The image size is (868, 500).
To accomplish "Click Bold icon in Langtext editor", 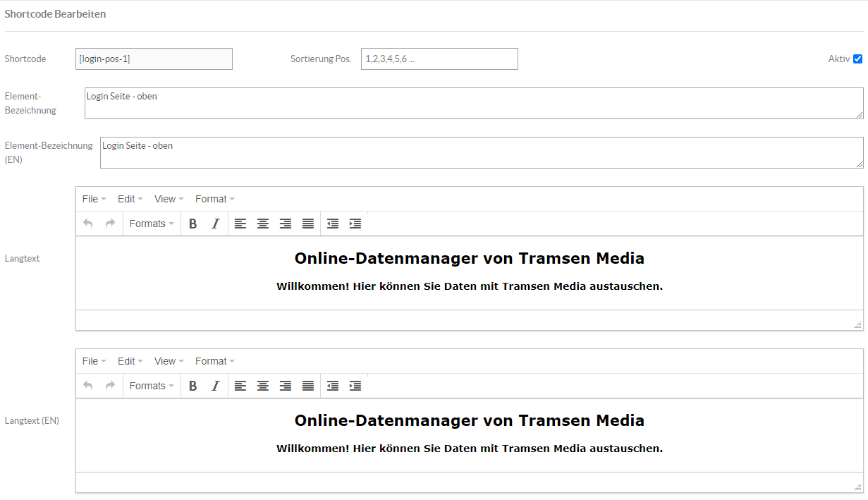I will pyautogui.click(x=193, y=224).
